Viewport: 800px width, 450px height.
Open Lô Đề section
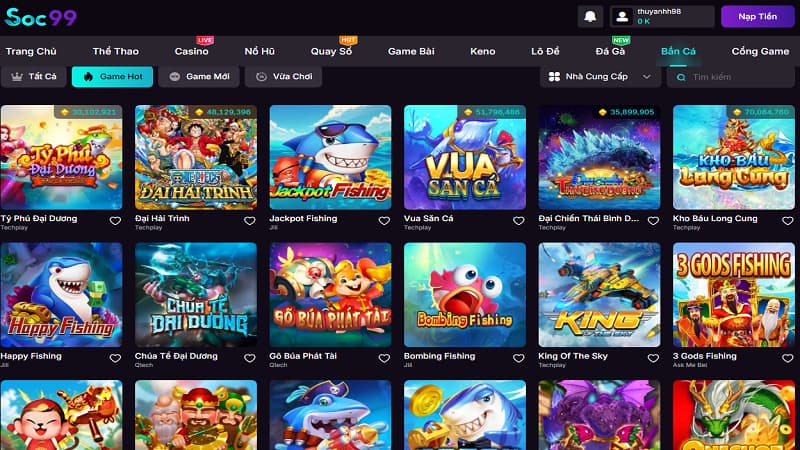click(545, 51)
